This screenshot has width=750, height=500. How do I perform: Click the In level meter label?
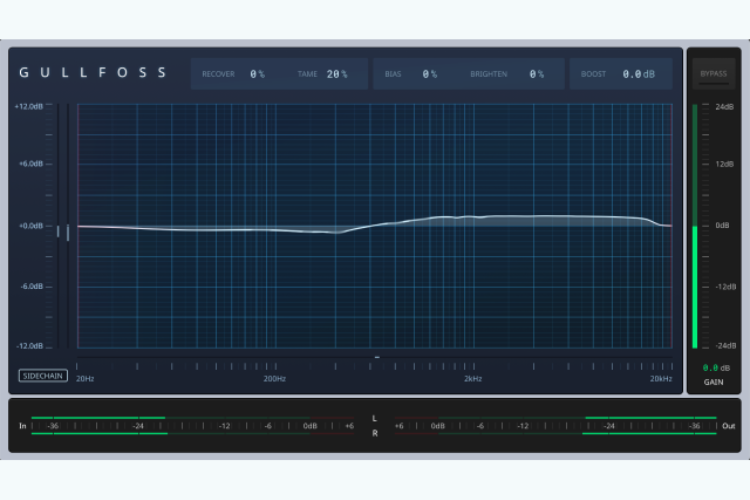22,426
